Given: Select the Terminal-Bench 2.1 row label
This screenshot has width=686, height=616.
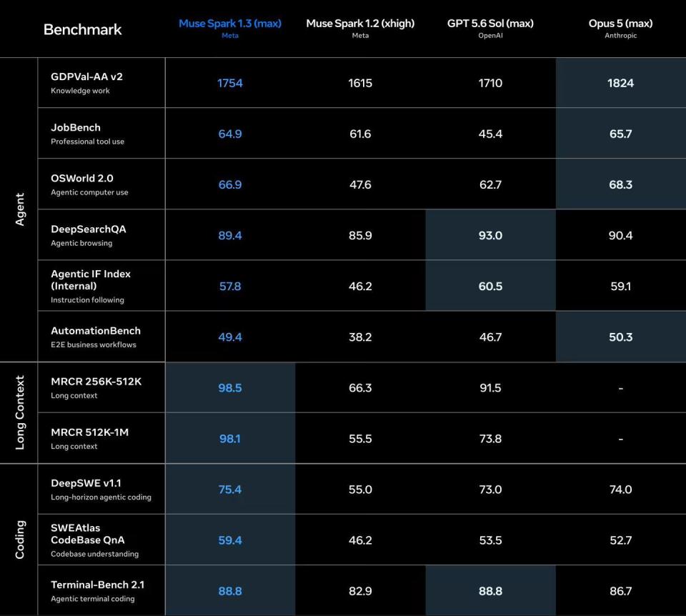Looking at the screenshot, I should 98,585.
